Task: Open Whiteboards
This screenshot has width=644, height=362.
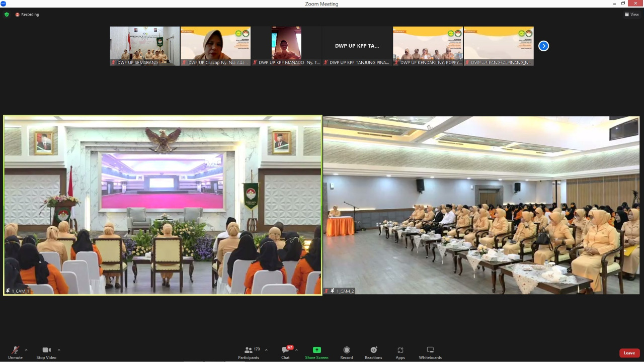Action: tap(430, 352)
